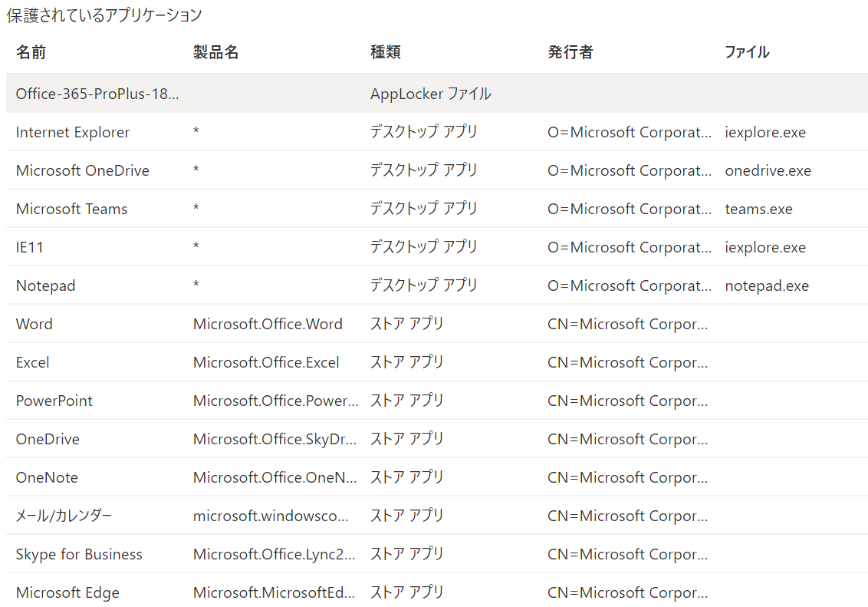Sort by the 名前 column header
The image size is (868, 607).
click(x=31, y=52)
